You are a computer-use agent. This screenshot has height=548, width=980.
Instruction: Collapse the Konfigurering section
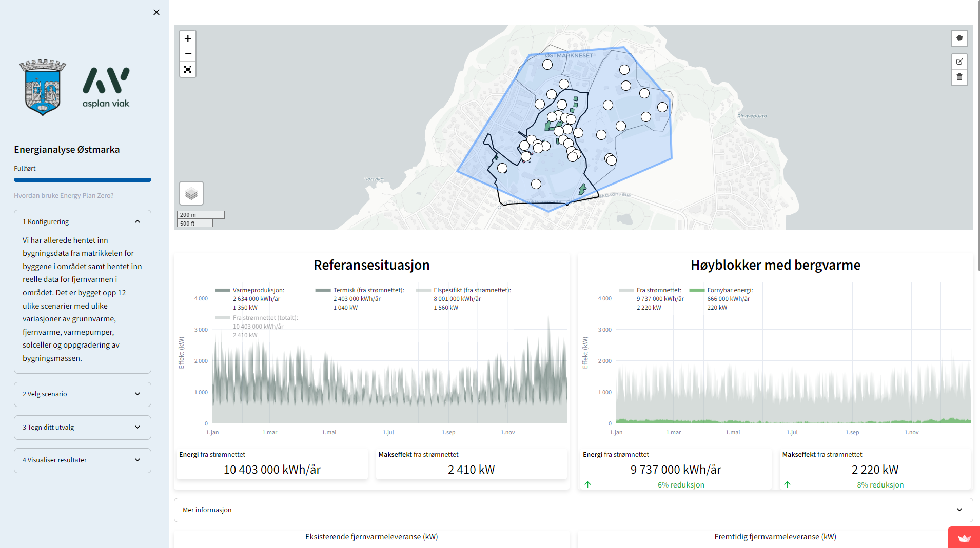(82, 221)
